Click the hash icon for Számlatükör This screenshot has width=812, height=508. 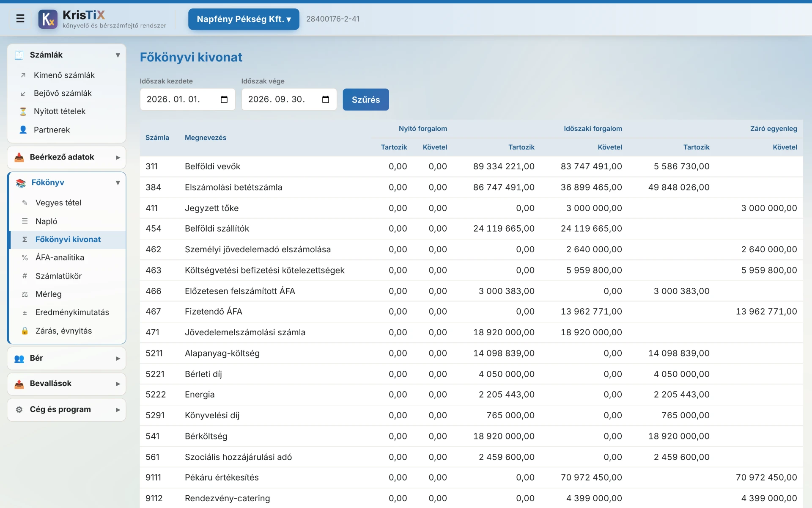25,276
